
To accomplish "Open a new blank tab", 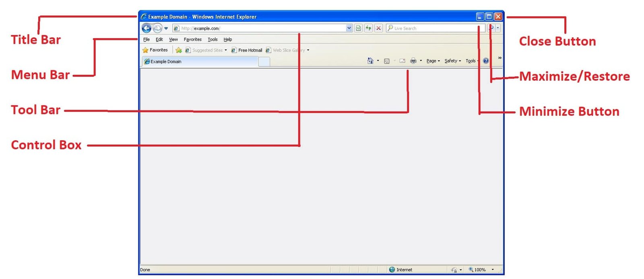I will [264, 62].
